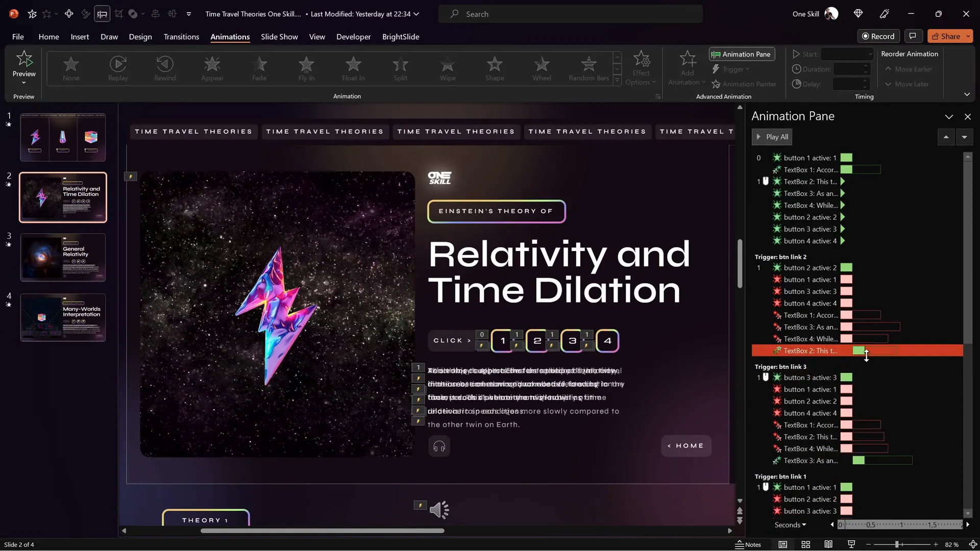Viewport: 980px width, 551px height.
Task: Start Slide Show from the status bar
Action: click(x=851, y=544)
